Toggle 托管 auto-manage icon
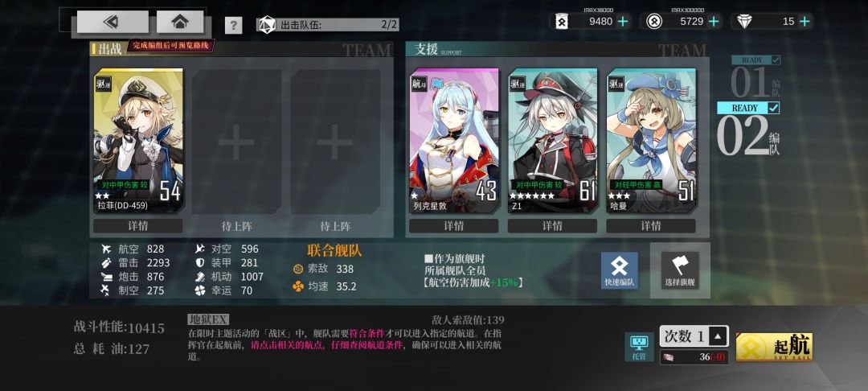This screenshot has height=391, width=868. (639, 348)
